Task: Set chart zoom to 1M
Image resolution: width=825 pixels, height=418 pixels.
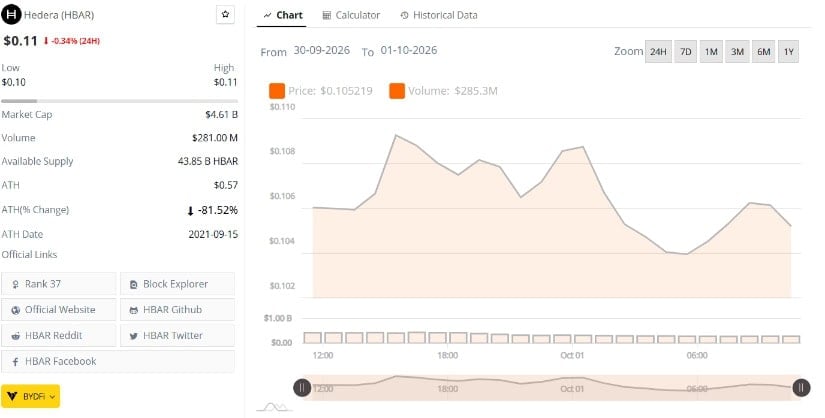Action: pos(711,52)
